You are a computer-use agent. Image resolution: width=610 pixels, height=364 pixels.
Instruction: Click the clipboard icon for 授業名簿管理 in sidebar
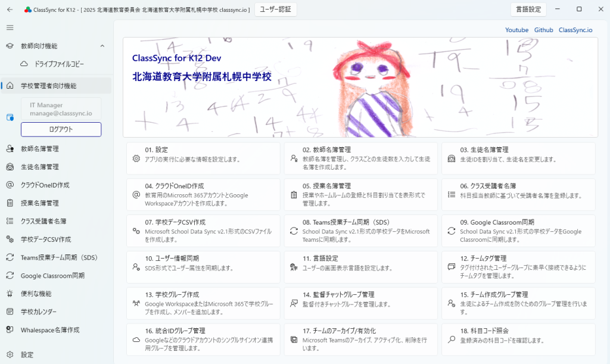tap(10, 203)
